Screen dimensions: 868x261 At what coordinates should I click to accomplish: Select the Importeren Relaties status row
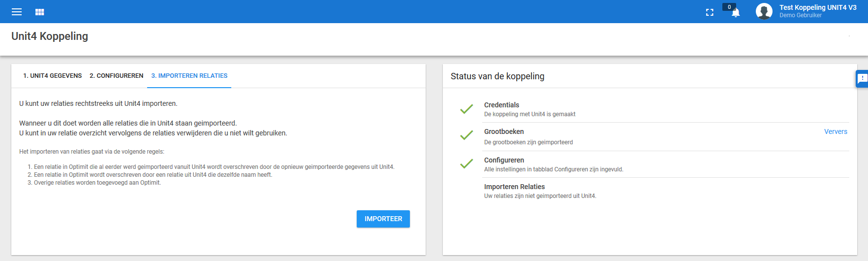[x=666, y=191]
